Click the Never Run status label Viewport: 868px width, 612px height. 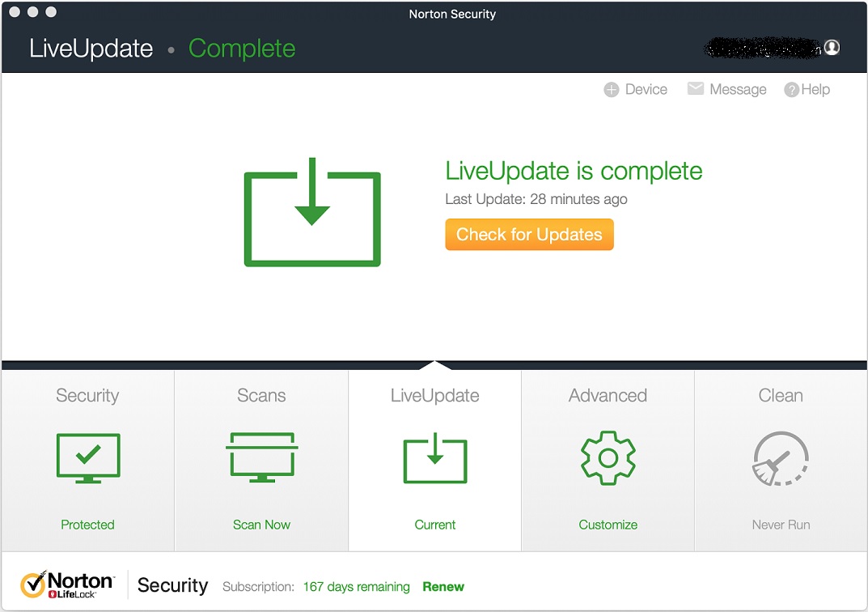(x=781, y=525)
